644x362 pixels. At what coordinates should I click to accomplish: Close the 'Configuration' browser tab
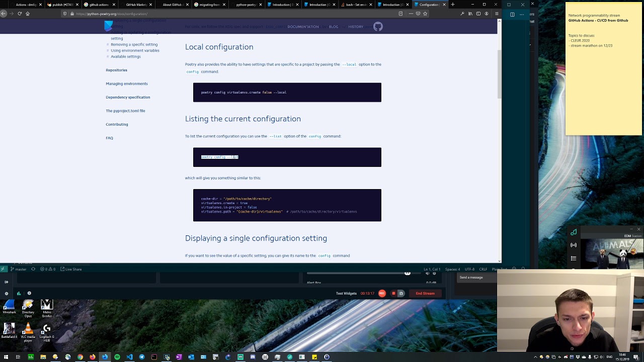point(444,5)
